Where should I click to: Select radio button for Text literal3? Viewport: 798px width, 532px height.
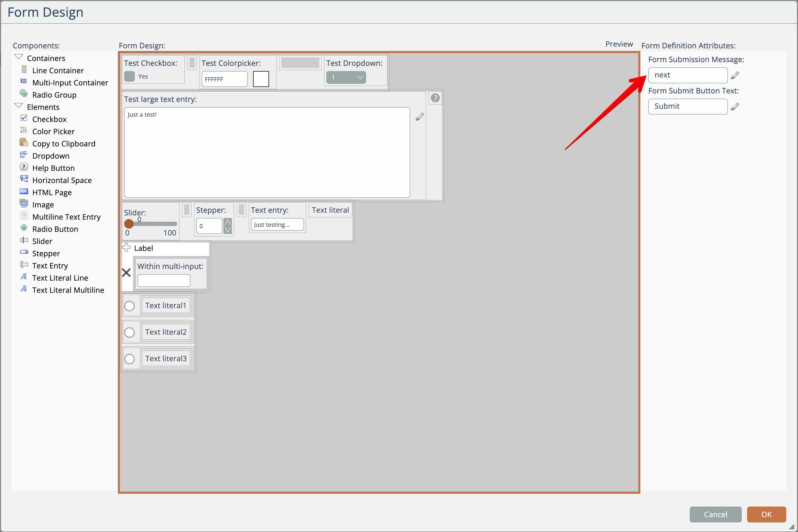tap(129, 359)
